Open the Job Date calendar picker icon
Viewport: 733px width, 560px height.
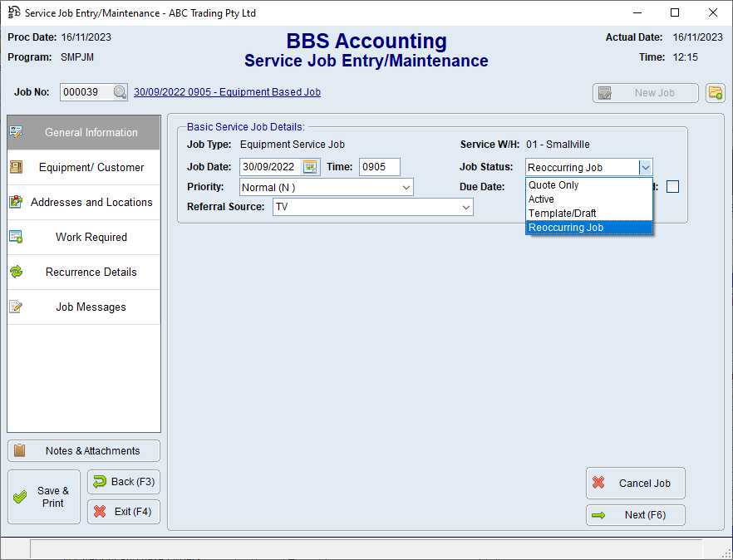[310, 167]
